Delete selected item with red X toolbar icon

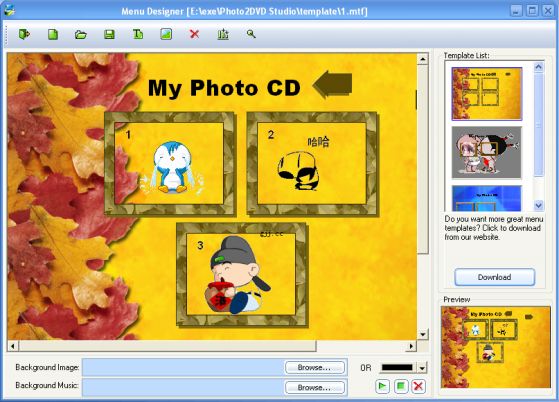click(194, 34)
